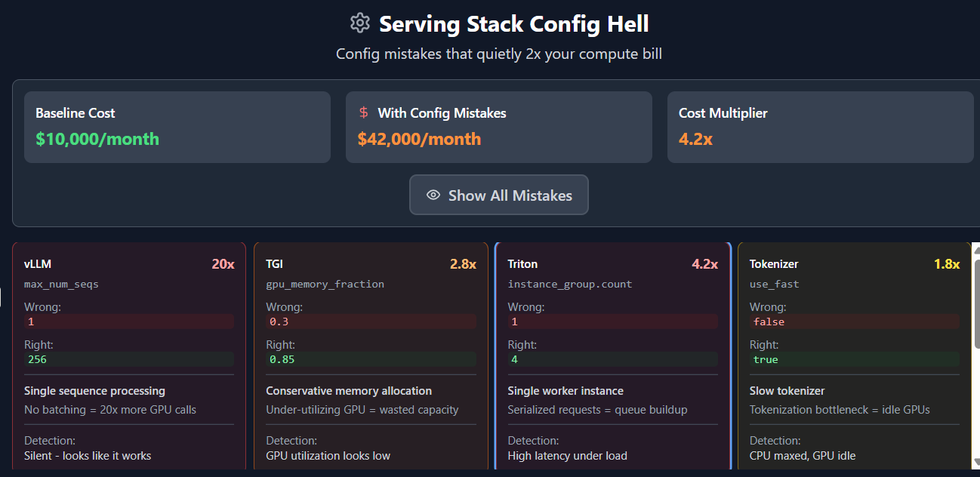Click Tokenization bottleneck = idle GPUs text

840,410
